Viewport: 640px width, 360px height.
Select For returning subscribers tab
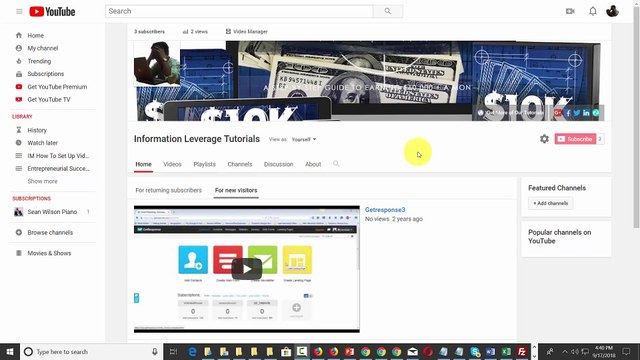pos(169,190)
